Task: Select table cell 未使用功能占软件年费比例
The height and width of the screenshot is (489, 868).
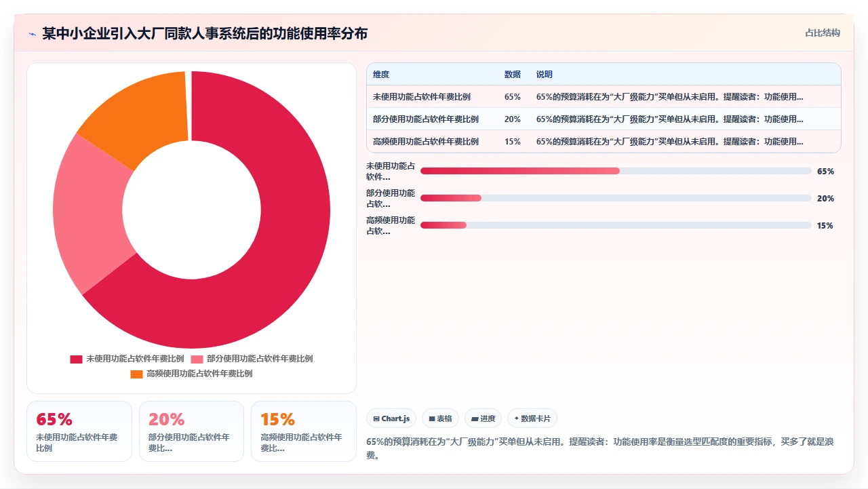Action: point(422,97)
